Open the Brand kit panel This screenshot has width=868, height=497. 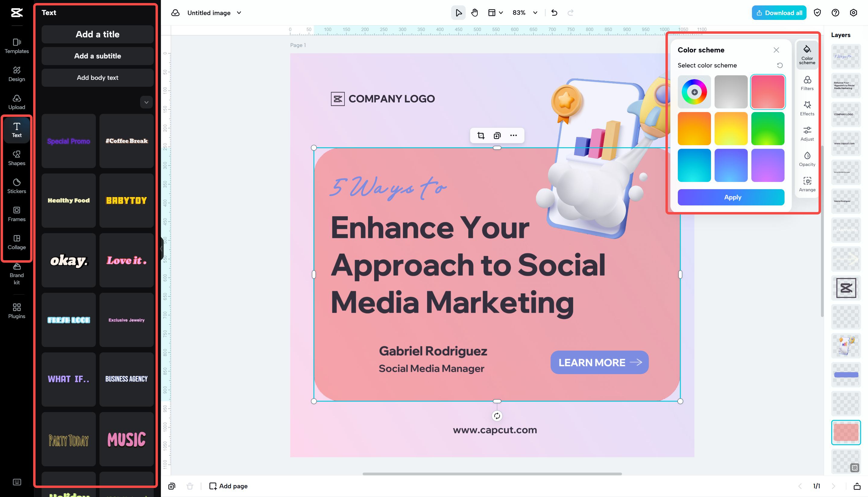16,275
